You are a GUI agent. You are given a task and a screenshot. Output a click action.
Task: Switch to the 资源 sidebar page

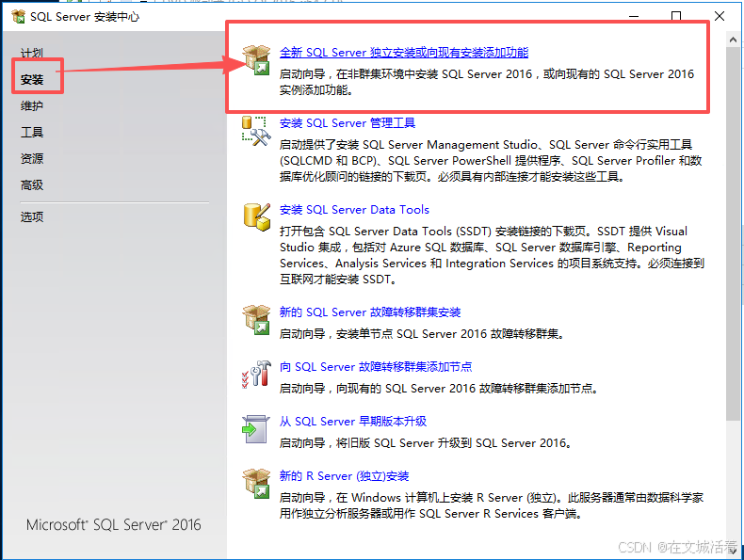coord(32,158)
